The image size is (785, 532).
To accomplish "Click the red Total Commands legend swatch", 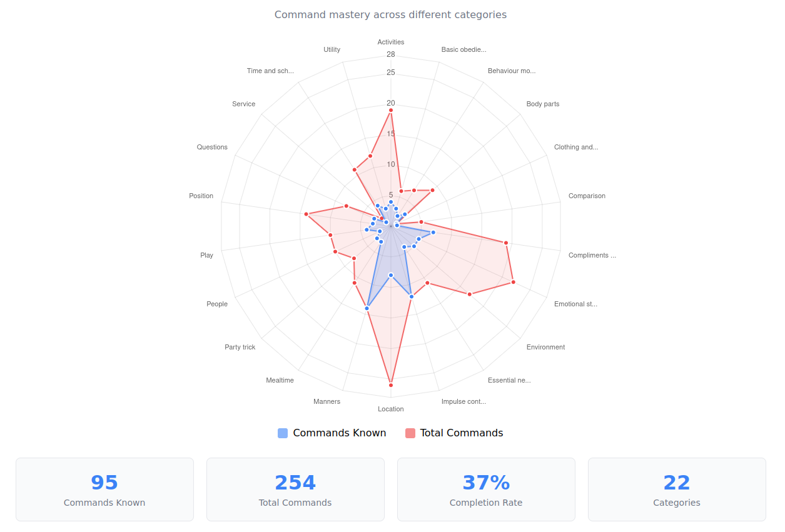I will (x=410, y=433).
